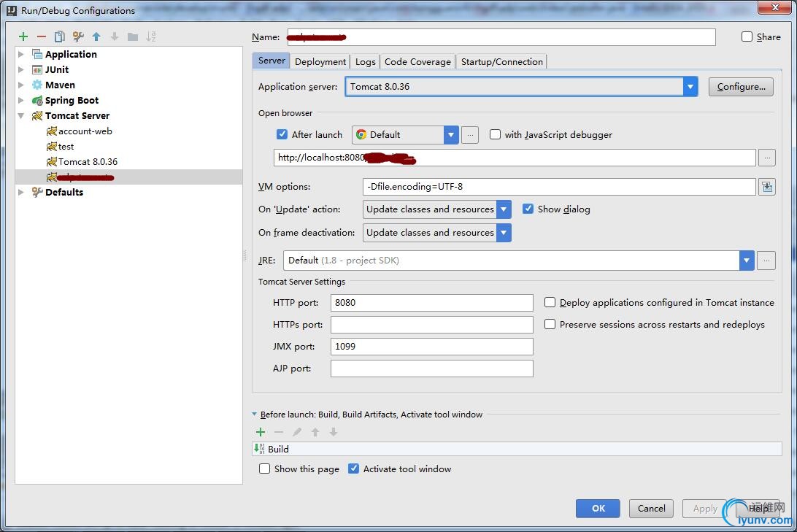The width and height of the screenshot is (797, 532).
Task: Select the Tomcat 8.0.36 configuration entry
Action: [88, 161]
